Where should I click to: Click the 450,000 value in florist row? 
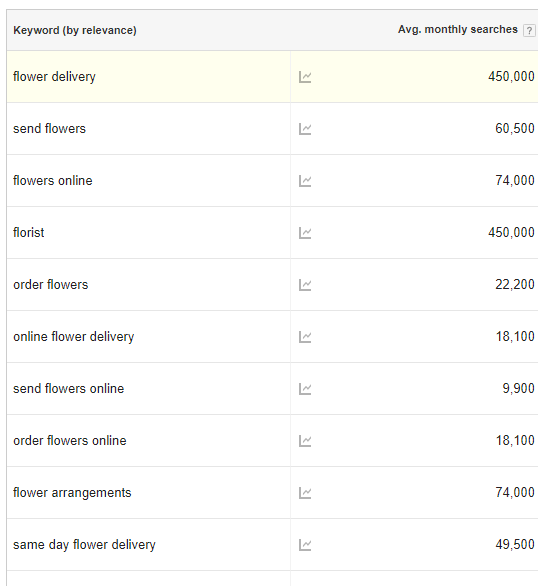tap(511, 232)
